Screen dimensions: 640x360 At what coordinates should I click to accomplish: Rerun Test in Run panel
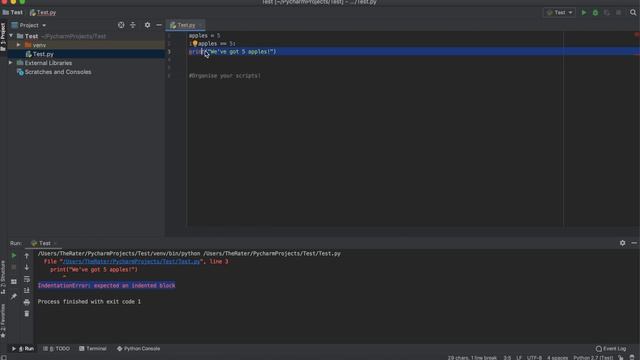[x=13, y=256]
